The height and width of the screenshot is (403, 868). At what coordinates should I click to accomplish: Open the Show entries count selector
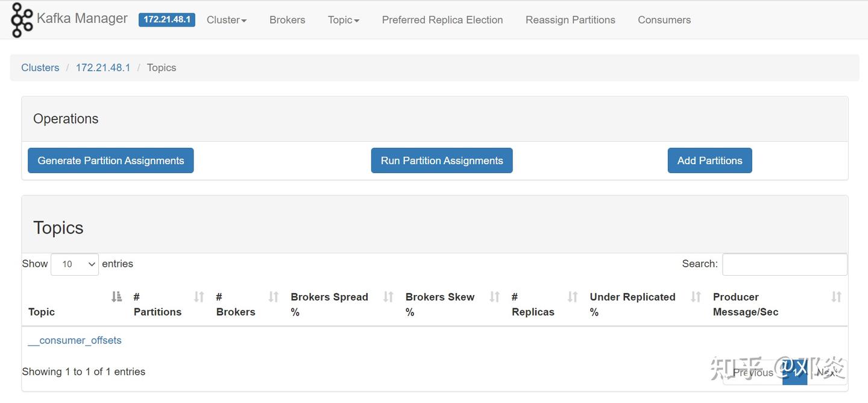pyautogui.click(x=75, y=264)
